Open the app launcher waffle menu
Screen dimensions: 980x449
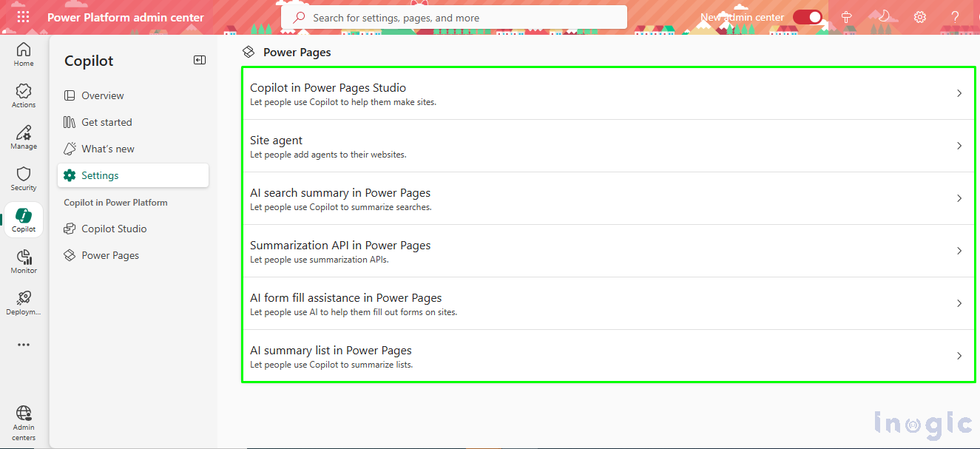tap(24, 17)
